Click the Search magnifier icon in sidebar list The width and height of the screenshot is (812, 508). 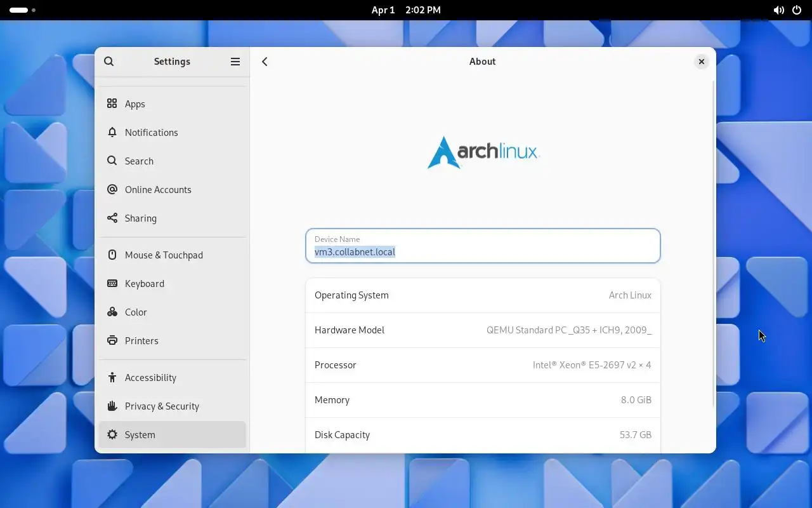[x=112, y=161]
